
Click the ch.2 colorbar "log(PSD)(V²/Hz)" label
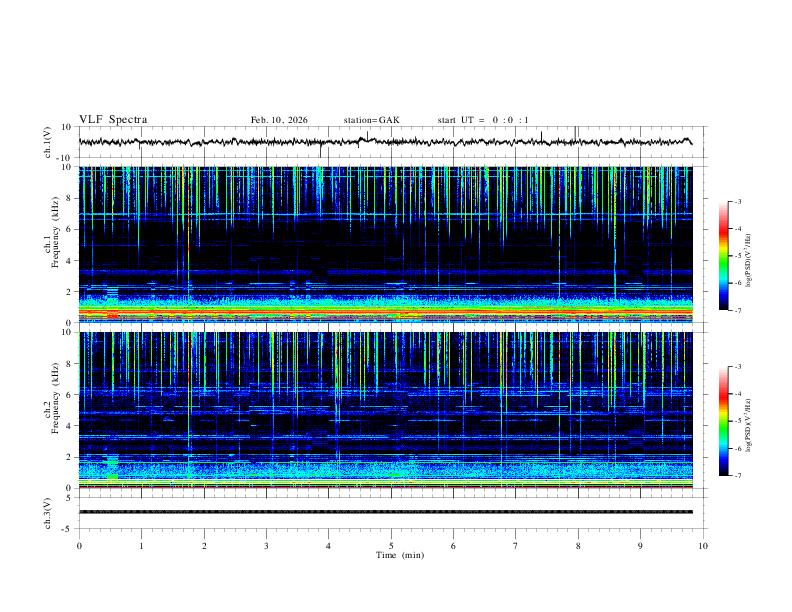point(748,426)
